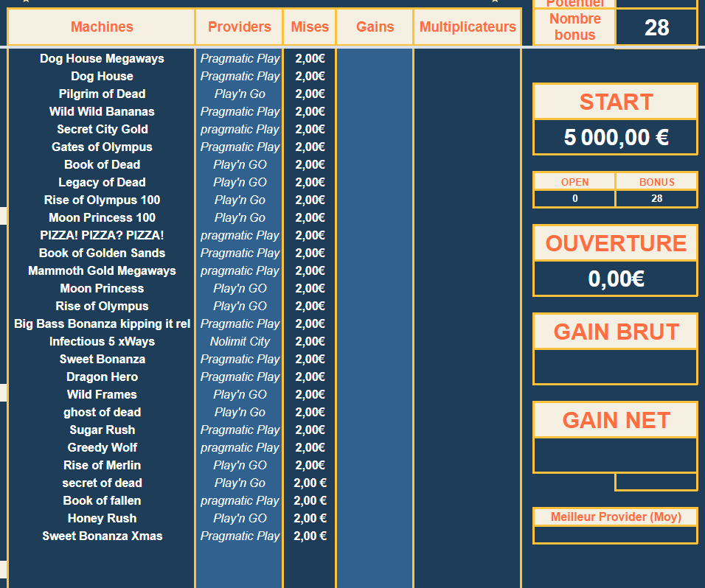Click the GAIN NET label box

[x=616, y=420]
